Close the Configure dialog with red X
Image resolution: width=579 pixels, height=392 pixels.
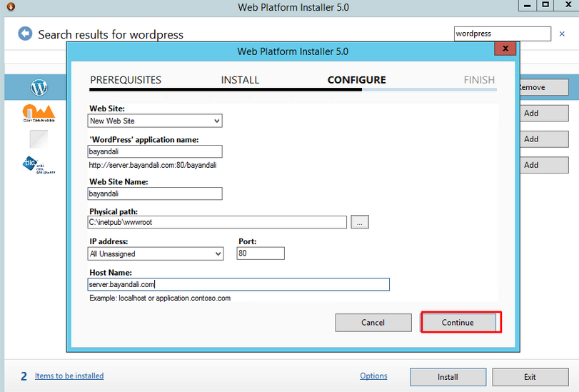pos(505,49)
